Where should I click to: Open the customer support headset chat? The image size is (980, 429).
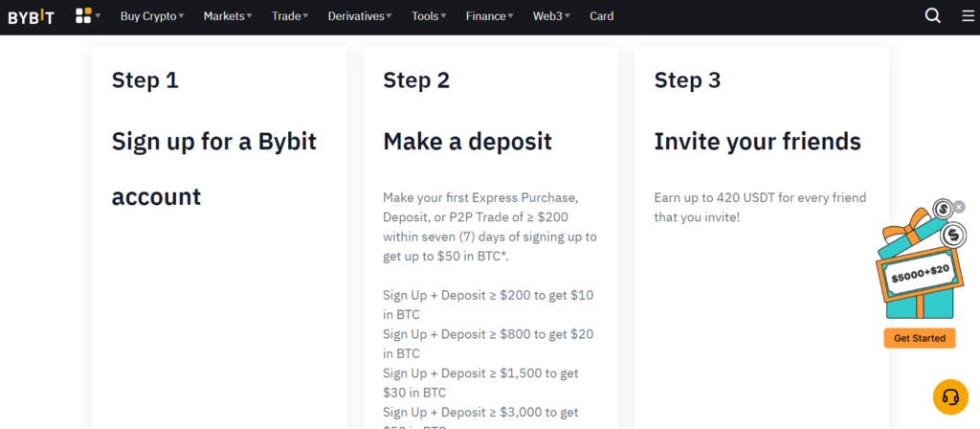(950, 396)
